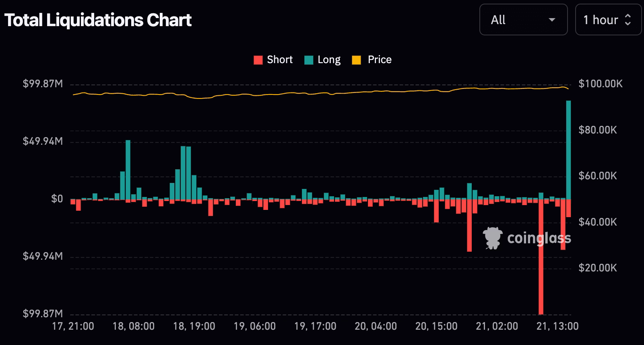
Task: Select the tallest teal long bar at far right
Action: (568, 150)
